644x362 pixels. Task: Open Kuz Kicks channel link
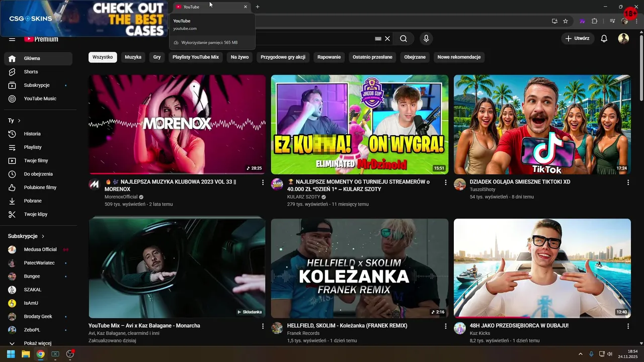(x=480, y=333)
